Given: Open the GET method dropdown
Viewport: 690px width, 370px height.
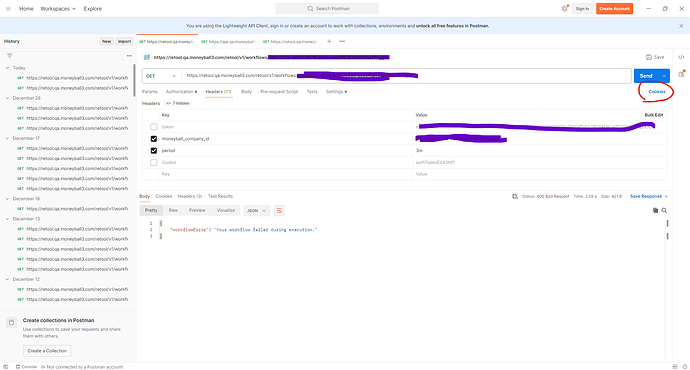Looking at the screenshot, I should point(161,76).
